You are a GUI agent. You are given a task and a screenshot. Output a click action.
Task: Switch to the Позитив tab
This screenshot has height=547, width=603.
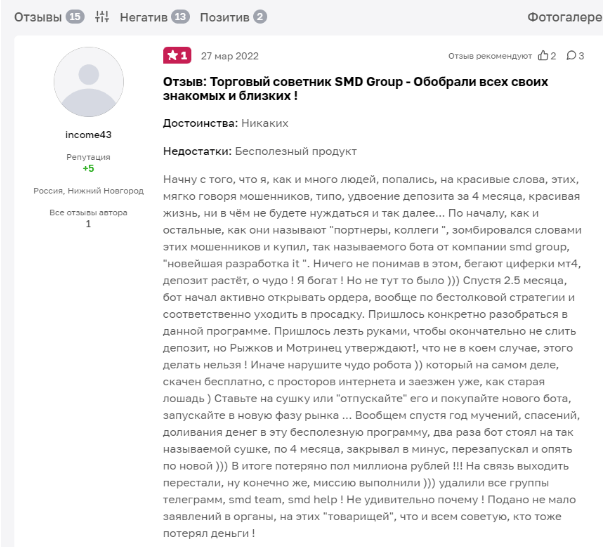[x=233, y=17]
